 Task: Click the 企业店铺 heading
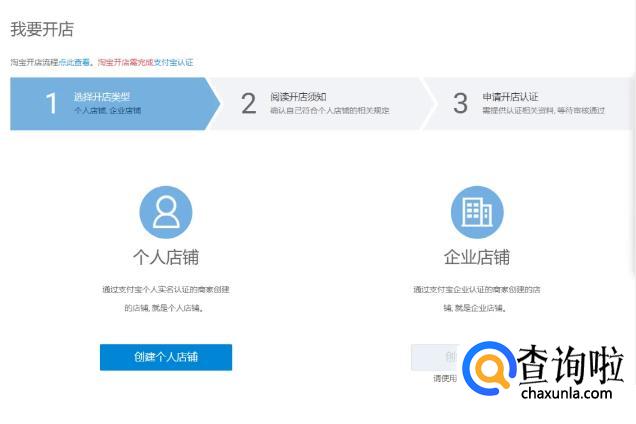(477, 257)
